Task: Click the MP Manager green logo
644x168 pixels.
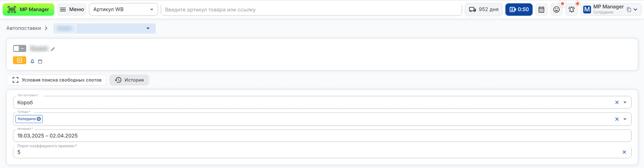Action: (29, 9)
